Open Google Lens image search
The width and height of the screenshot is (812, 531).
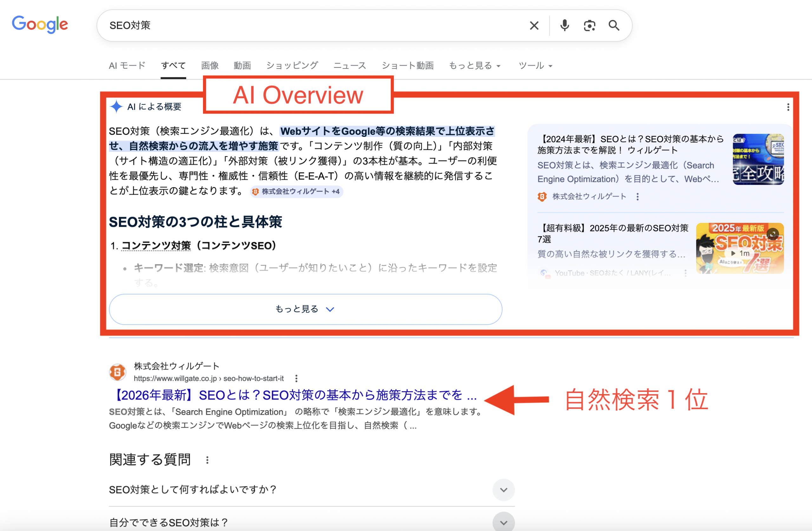tap(590, 25)
